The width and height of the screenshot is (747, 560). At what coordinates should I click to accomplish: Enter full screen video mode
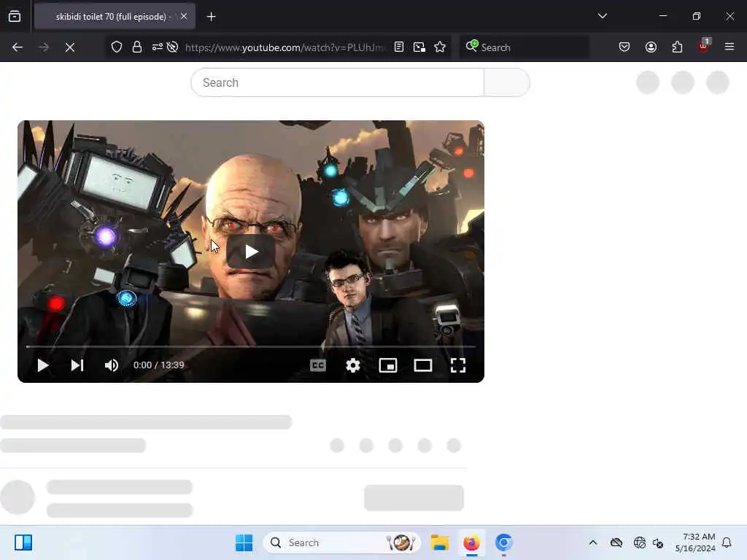click(458, 365)
